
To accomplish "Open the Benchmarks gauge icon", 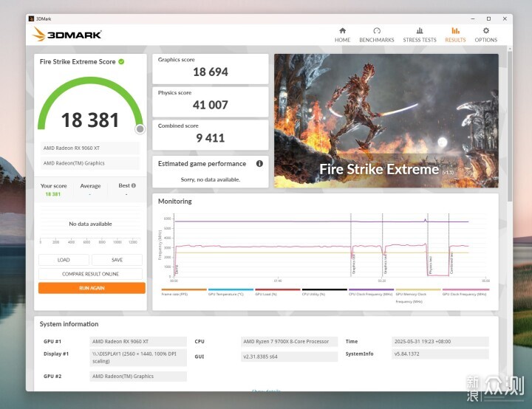I will [377, 30].
